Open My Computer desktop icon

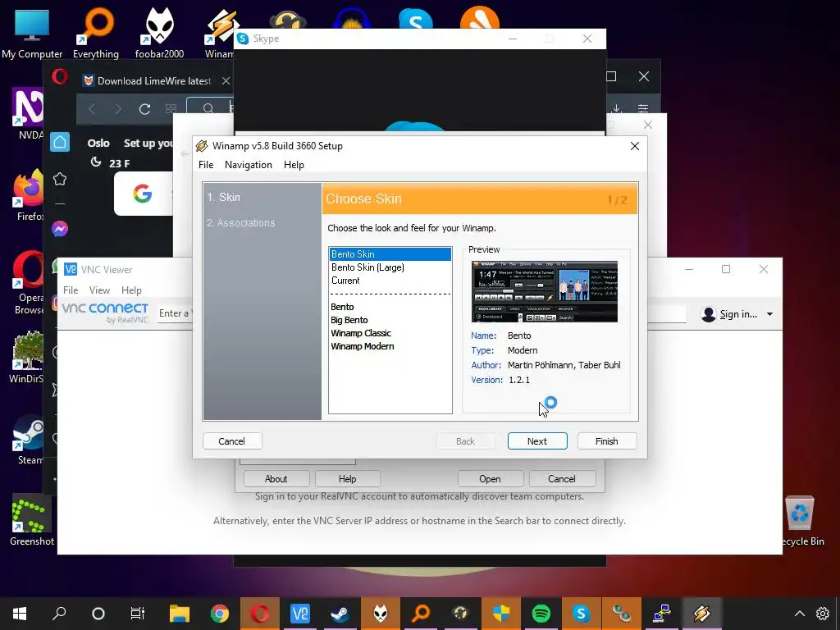[x=32, y=33]
